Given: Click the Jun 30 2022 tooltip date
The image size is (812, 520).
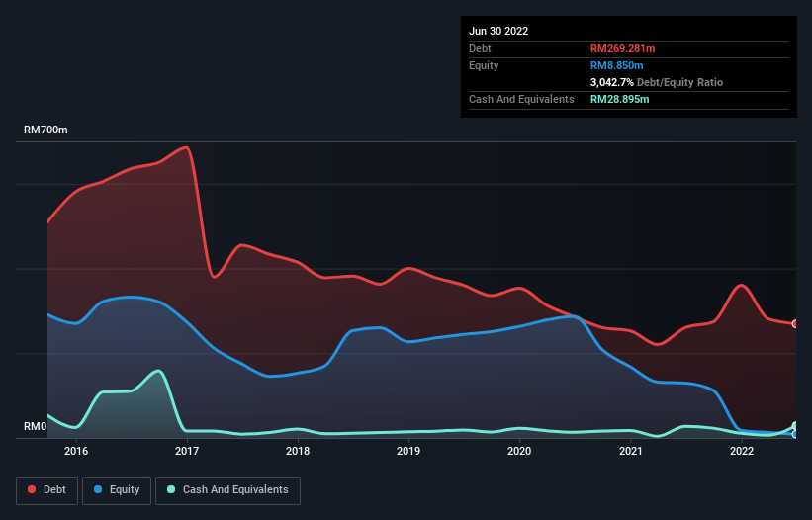Looking at the screenshot, I should click(x=498, y=31).
